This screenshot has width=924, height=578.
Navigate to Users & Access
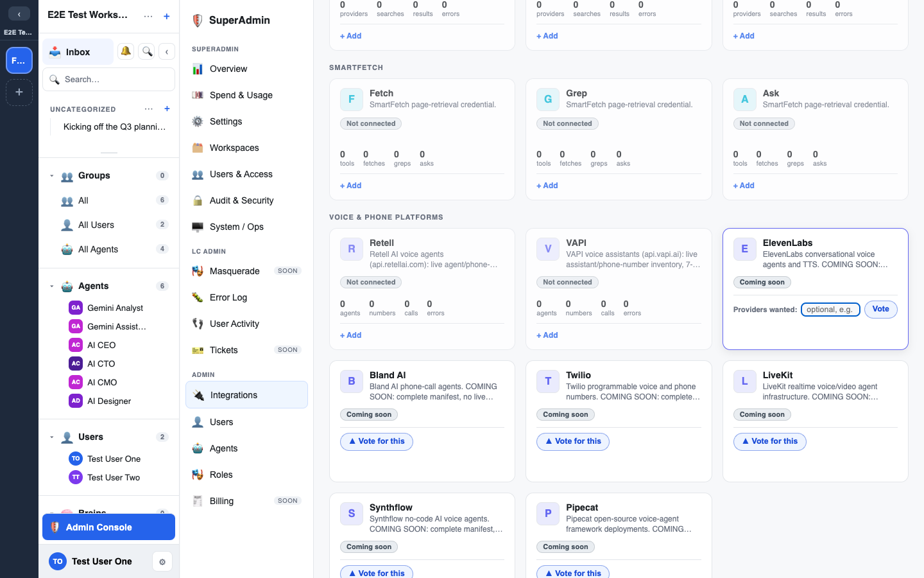click(x=246, y=174)
